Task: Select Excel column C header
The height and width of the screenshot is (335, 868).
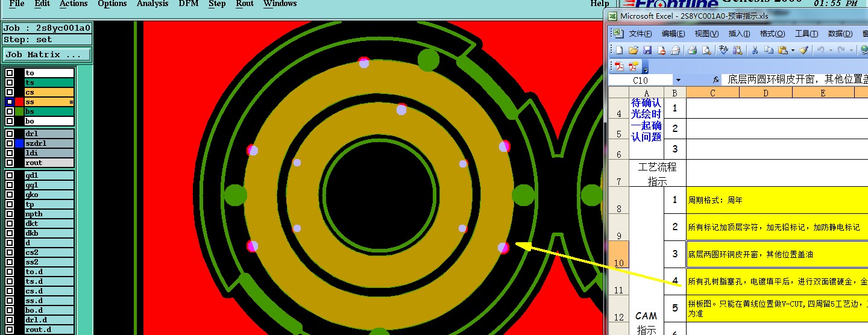Action: [x=712, y=93]
